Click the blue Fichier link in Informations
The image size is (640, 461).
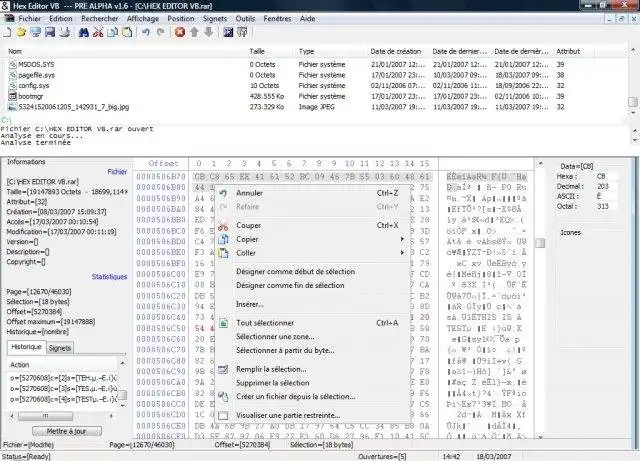pos(117,171)
